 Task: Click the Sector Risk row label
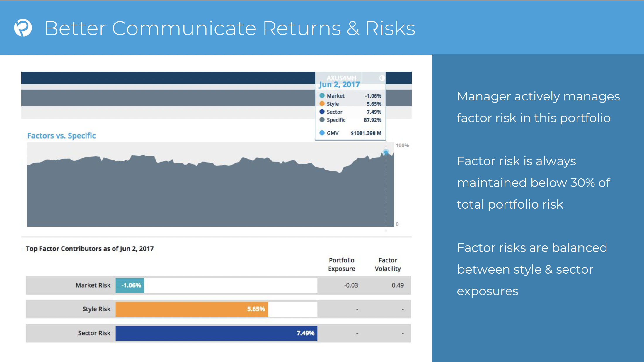(x=94, y=333)
